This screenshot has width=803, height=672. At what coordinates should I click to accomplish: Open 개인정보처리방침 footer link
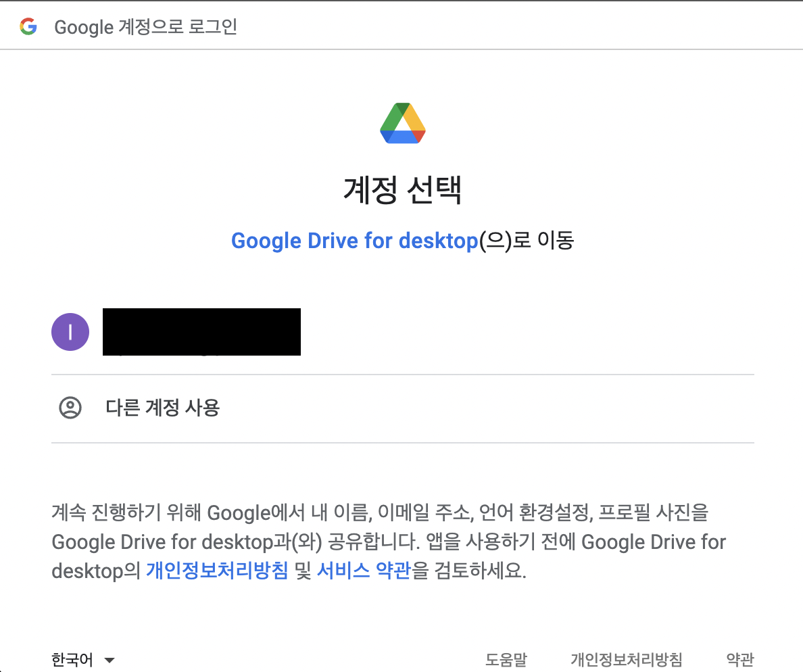[627, 660]
